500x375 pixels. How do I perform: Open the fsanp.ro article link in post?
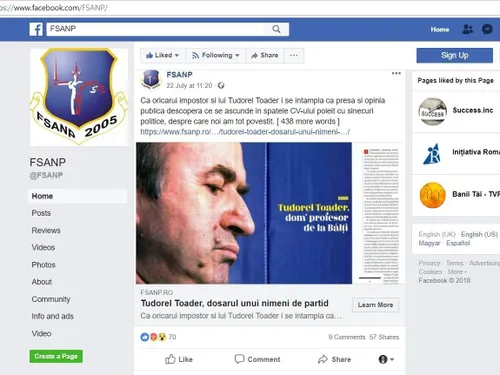click(245, 132)
